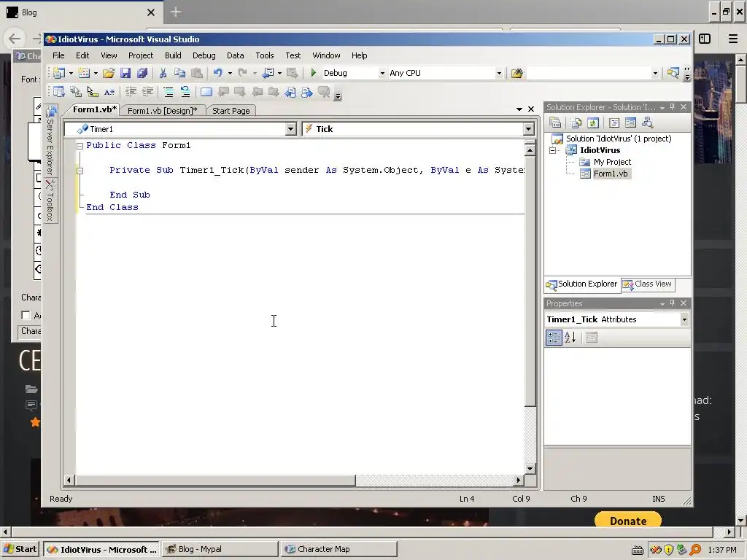Switch to the Class View tab

coord(648,284)
